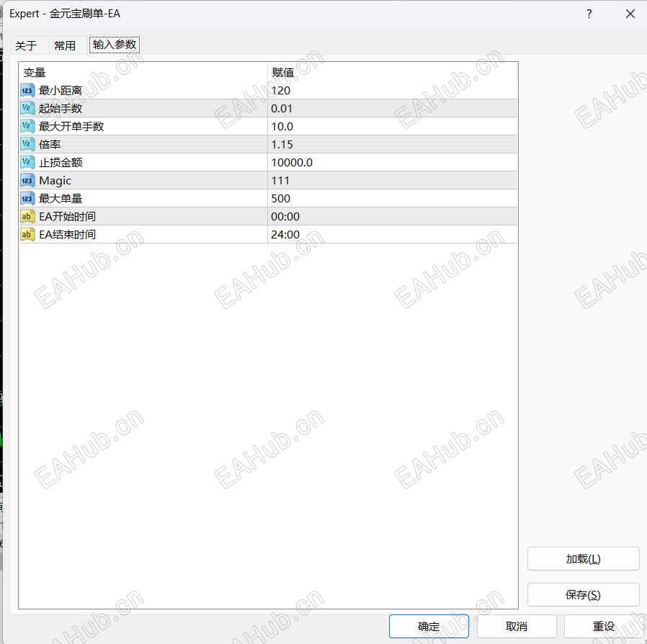This screenshot has width=647, height=644.
Task: Select the ab text icon next to EA开始时间
Action: (x=27, y=216)
